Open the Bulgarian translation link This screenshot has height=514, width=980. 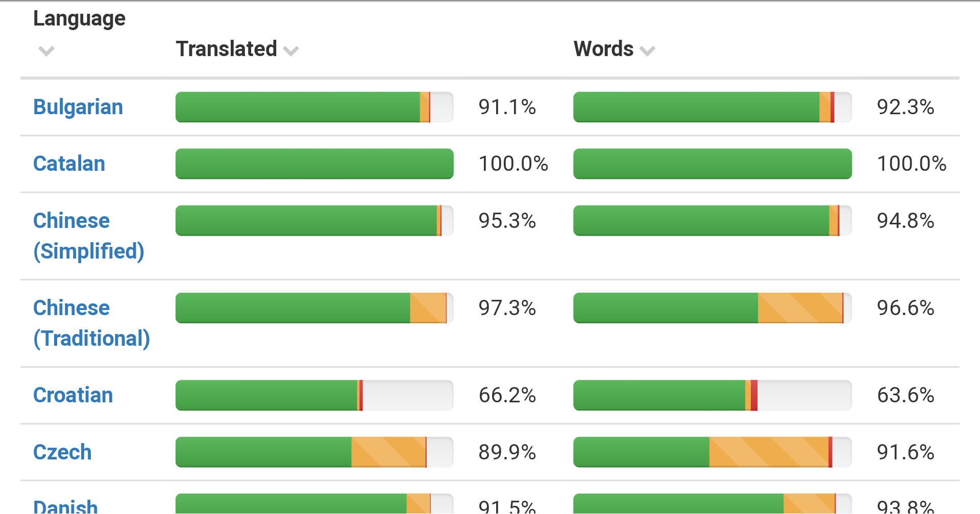click(x=78, y=107)
